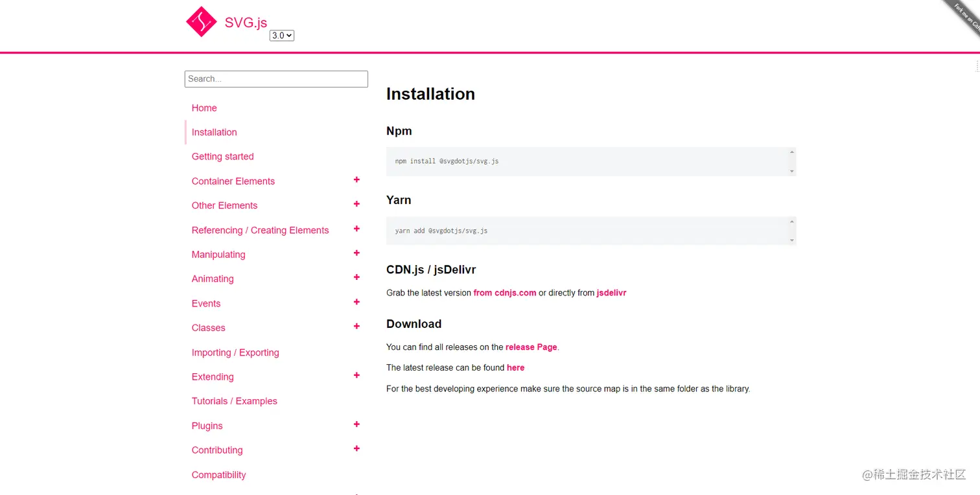
Task: Open Container Elements section link
Action: pos(233,181)
